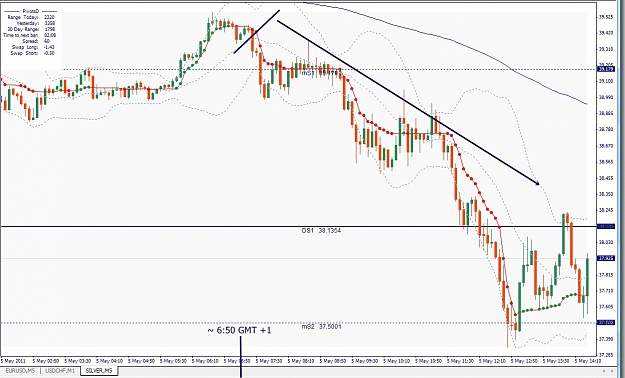Click the 5 May 02:50 time axis label
625x378 pixels.
pyautogui.click(x=45, y=361)
